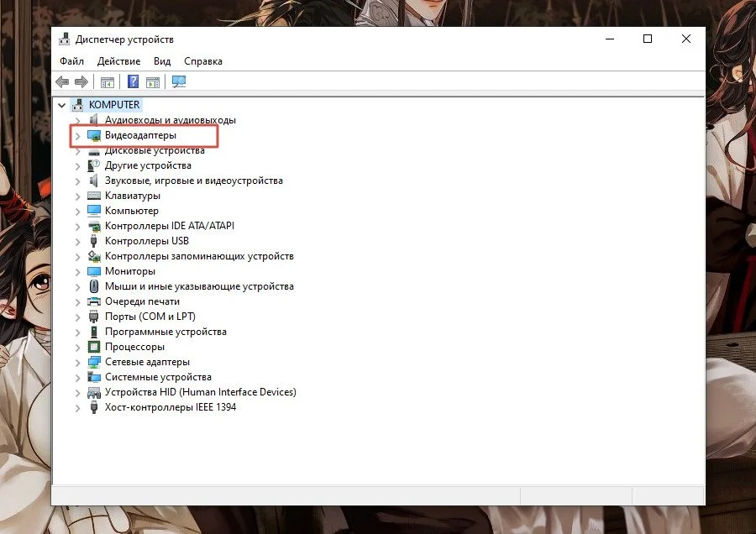Screen dimensions: 756x534
Task: Select Звуковые, игровые и видеоустройства label
Action: (x=194, y=181)
